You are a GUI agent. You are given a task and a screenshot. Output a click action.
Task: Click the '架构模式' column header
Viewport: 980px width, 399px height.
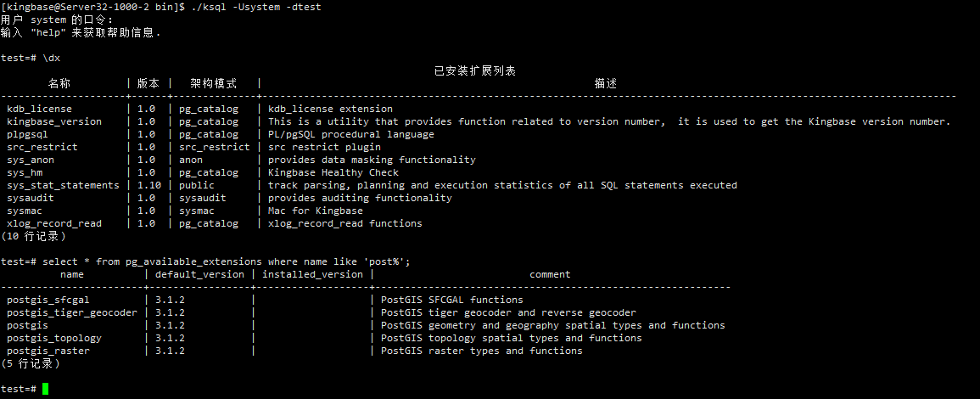coord(214,83)
